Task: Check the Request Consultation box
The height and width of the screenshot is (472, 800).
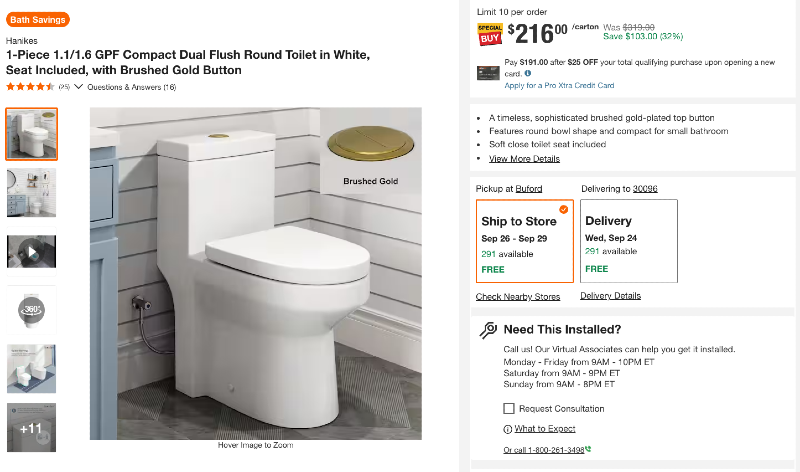Action: click(509, 408)
